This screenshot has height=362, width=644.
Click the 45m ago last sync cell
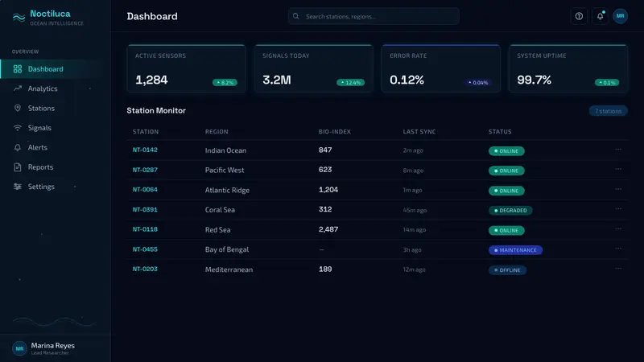(x=415, y=210)
